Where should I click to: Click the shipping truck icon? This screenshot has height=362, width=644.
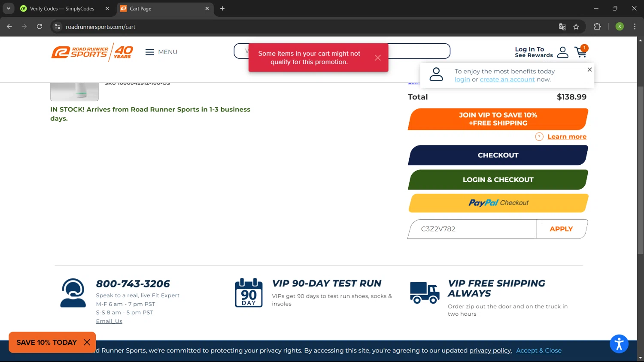coord(425,293)
